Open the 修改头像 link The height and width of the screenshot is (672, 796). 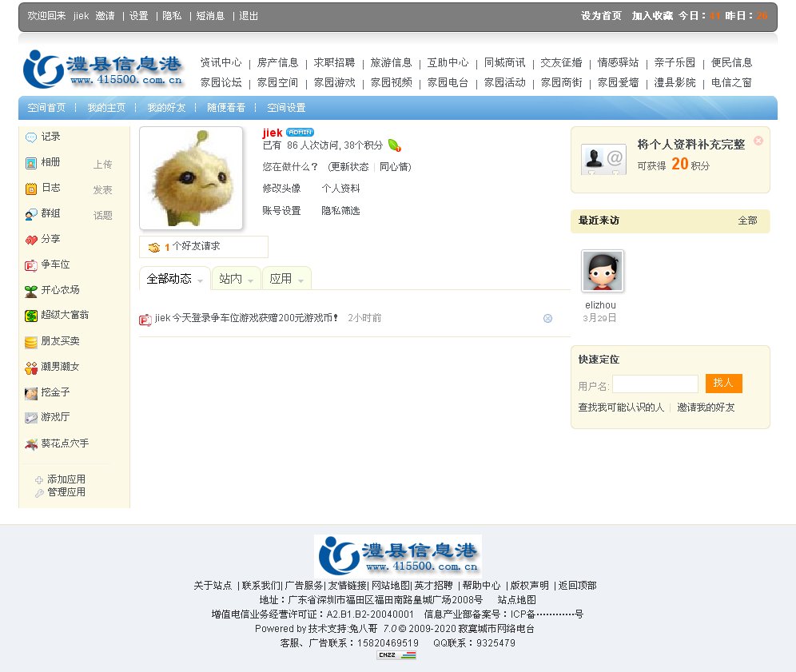[281, 189]
